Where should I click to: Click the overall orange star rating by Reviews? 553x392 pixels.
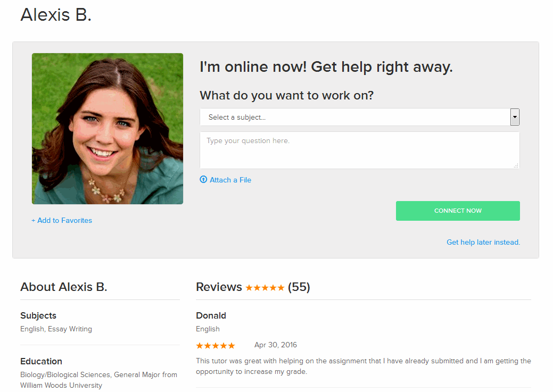click(x=265, y=288)
